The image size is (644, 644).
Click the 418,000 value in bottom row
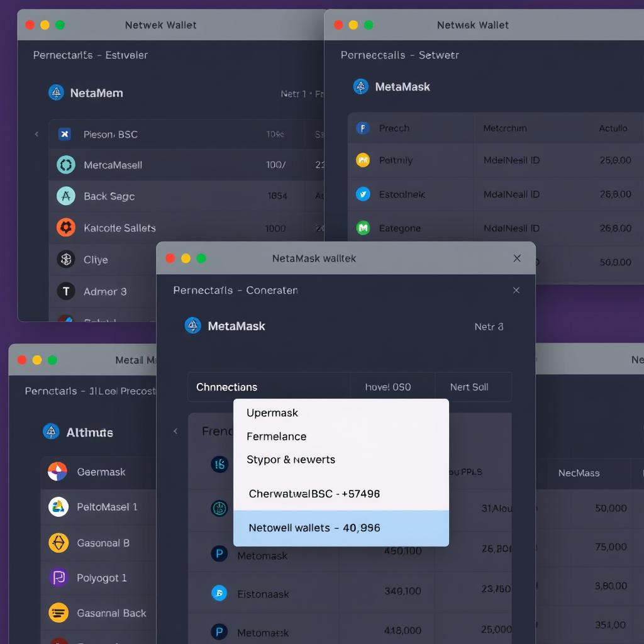point(403,630)
